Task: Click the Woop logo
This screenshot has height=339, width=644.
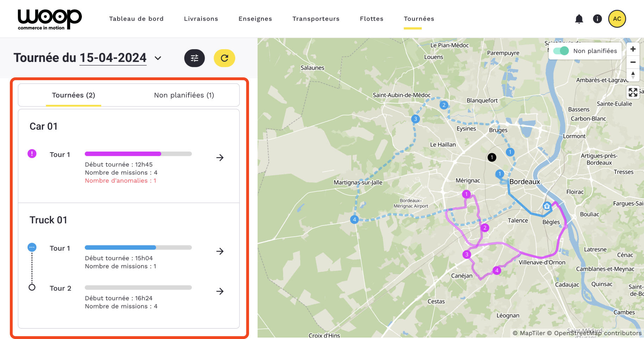Action: (x=50, y=19)
